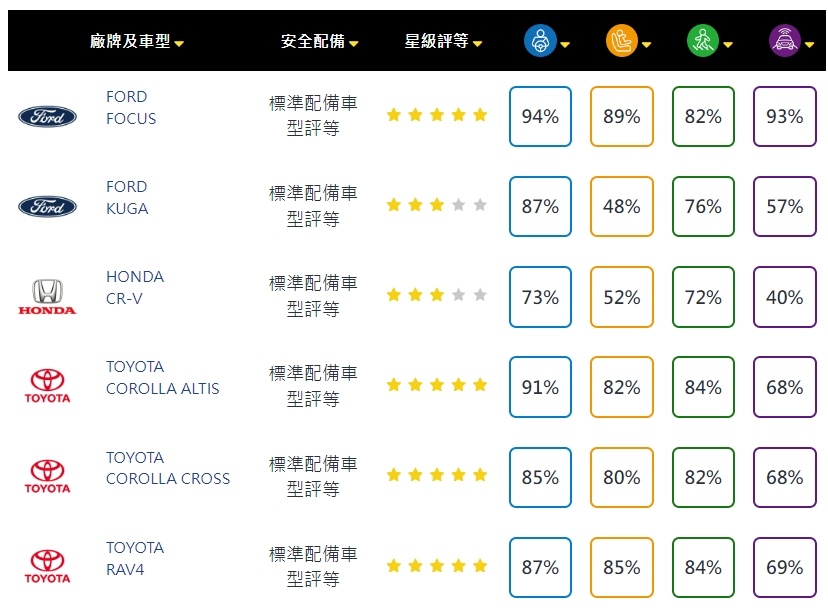Open the HONDA CR-V model link
Screen dimensions: 828x615
coord(134,288)
